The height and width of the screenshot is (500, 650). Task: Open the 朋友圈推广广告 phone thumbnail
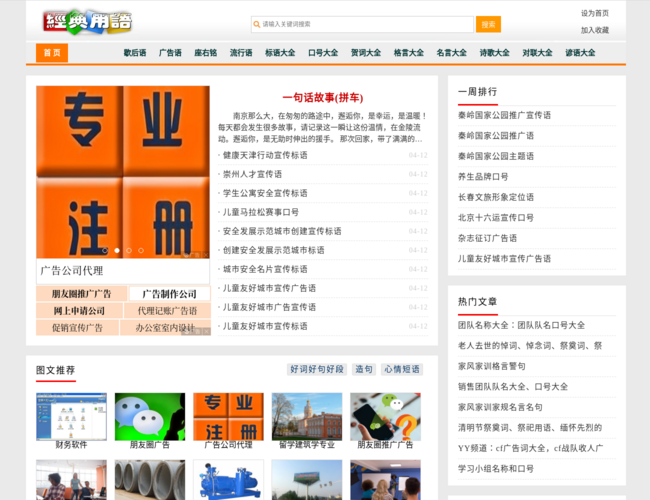[x=386, y=417]
